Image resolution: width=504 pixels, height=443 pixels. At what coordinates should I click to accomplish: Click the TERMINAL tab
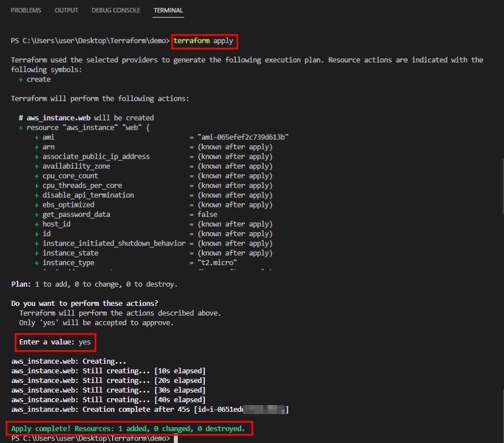(x=169, y=11)
